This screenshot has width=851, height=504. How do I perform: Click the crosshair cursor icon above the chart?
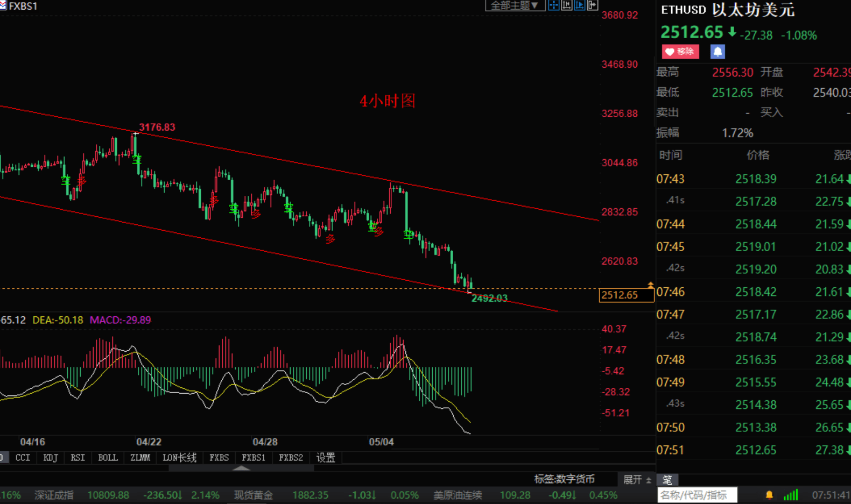(553, 5)
